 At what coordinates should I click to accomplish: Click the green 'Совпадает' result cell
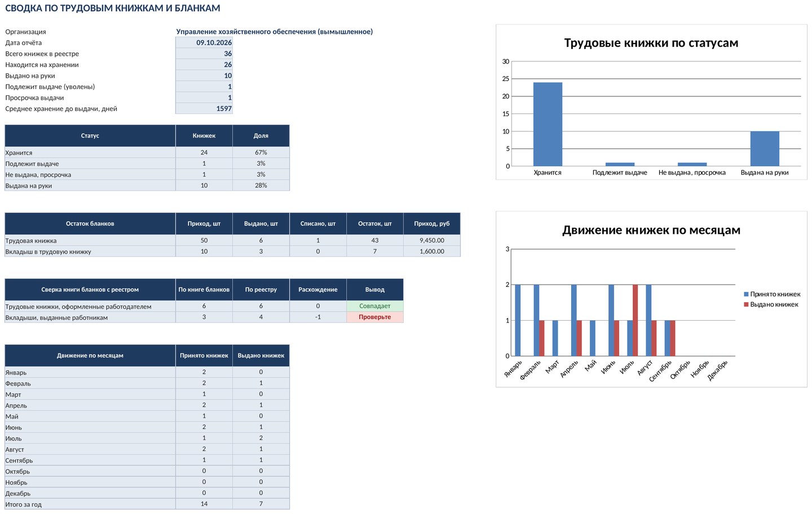pyautogui.click(x=375, y=307)
